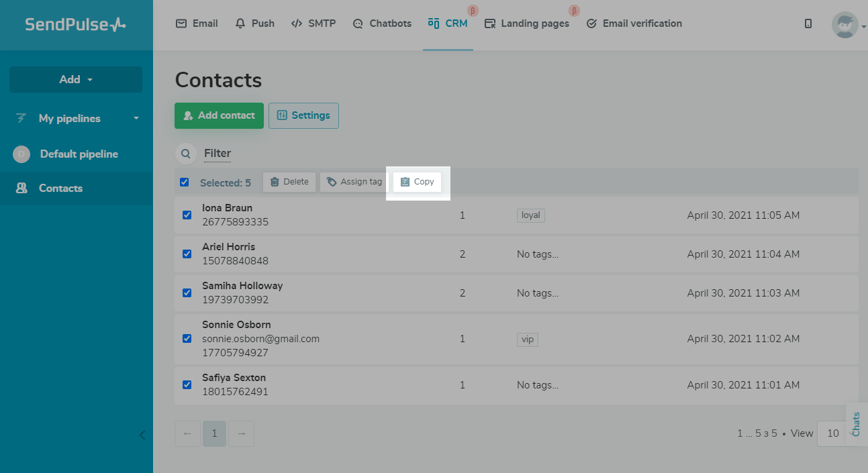Uncheck the Safiya Sexton contact checkbox
Viewport: 868px width, 473px height.
[x=187, y=384]
